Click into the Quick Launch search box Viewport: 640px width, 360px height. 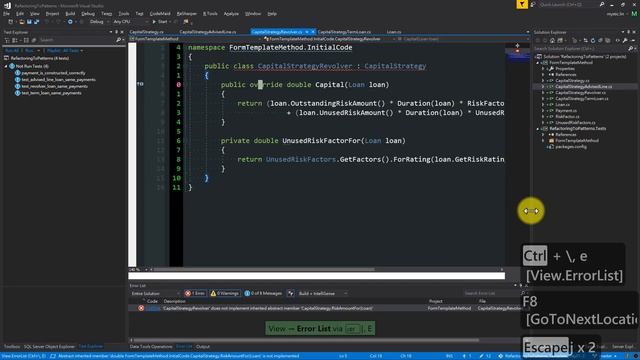pos(569,4)
